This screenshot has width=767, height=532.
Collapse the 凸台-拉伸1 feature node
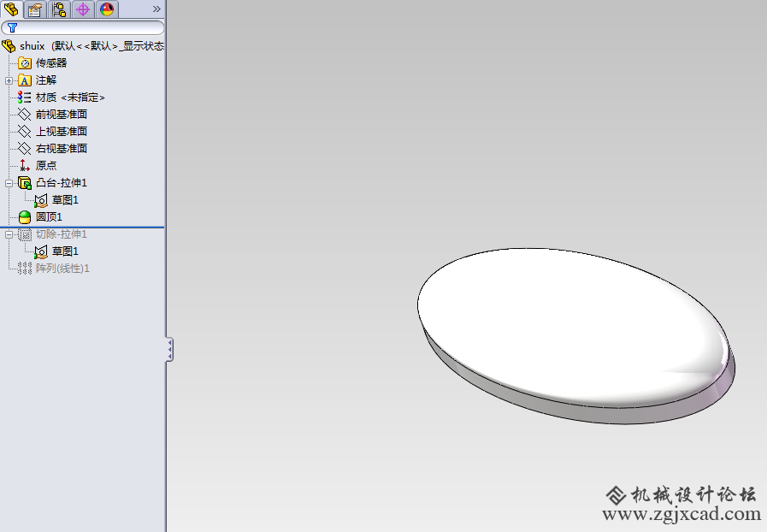pyautogui.click(x=9, y=184)
